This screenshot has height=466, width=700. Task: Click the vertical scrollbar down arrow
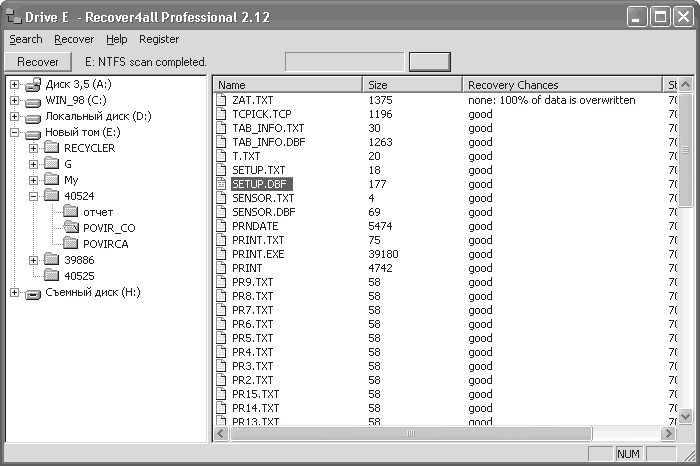pos(685,417)
